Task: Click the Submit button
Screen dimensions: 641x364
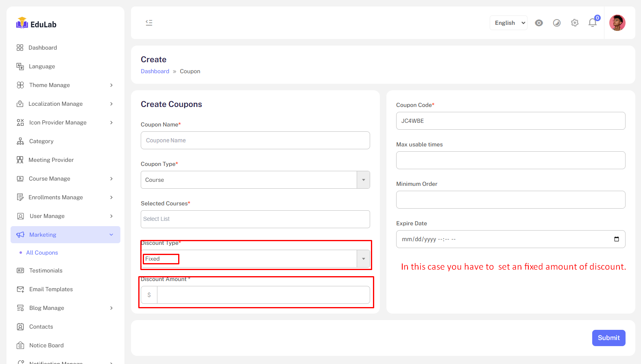Action: [608, 338]
